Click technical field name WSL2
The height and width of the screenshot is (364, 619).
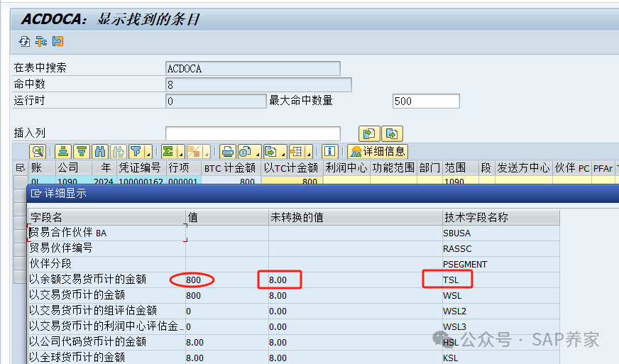coord(454,311)
